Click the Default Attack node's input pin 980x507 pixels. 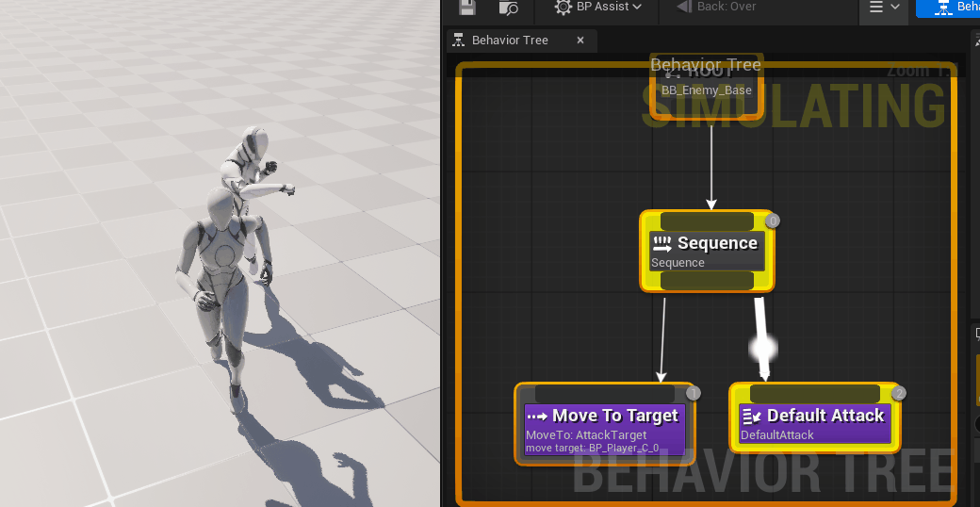(815, 393)
